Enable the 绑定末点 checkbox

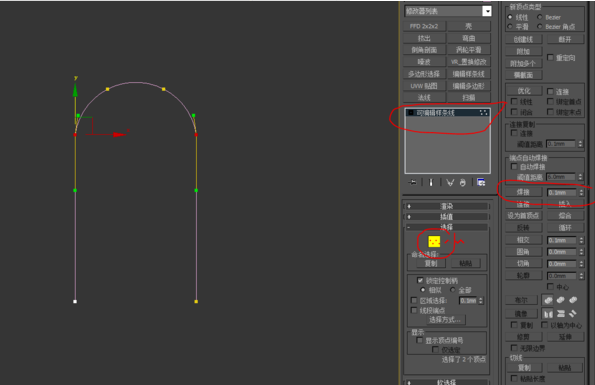[550, 112]
